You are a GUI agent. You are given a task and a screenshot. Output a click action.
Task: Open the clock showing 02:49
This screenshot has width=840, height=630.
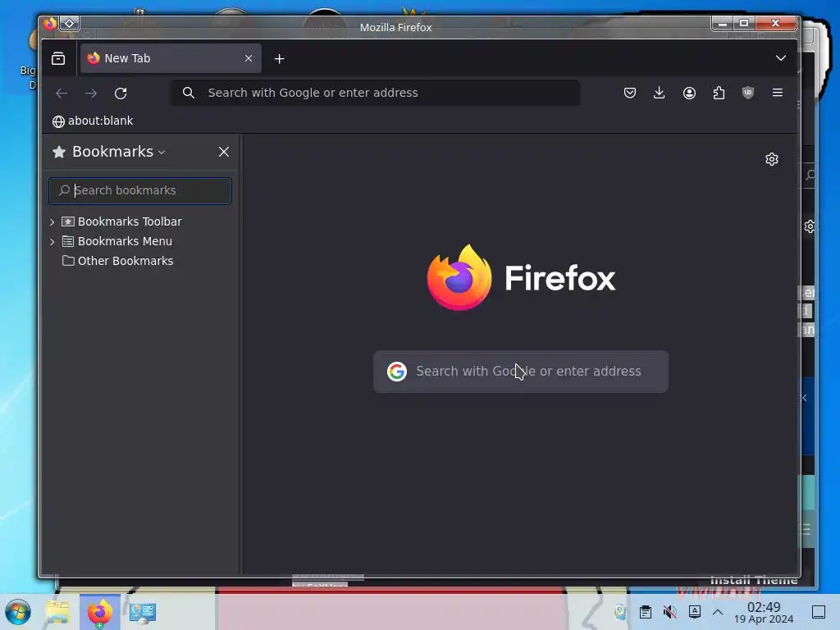pos(764,612)
